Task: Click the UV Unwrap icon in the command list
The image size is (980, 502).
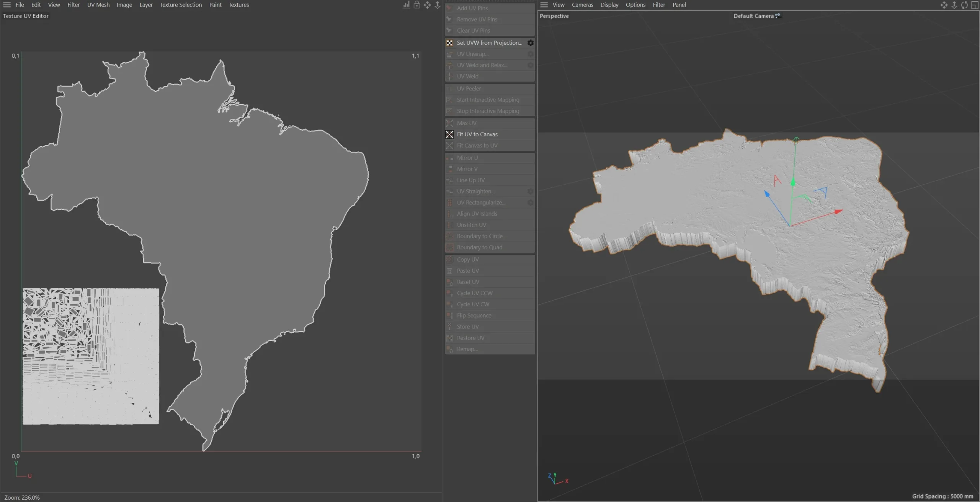Action: 449,54
